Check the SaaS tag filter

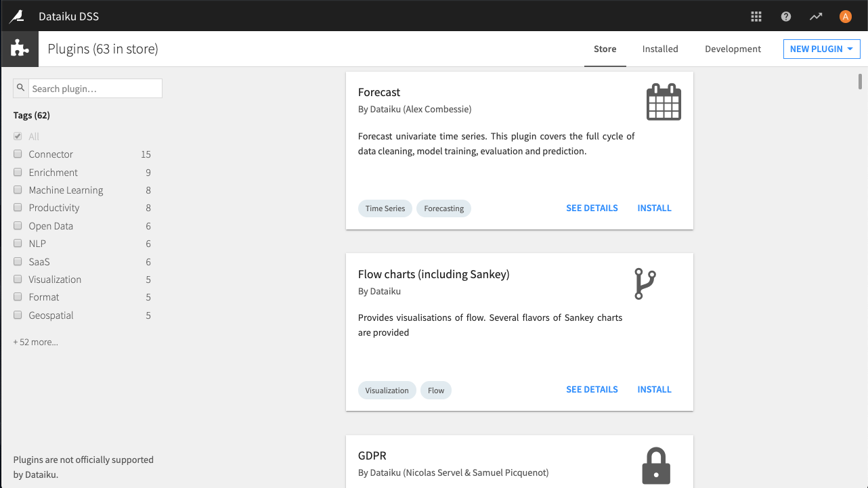(x=18, y=261)
